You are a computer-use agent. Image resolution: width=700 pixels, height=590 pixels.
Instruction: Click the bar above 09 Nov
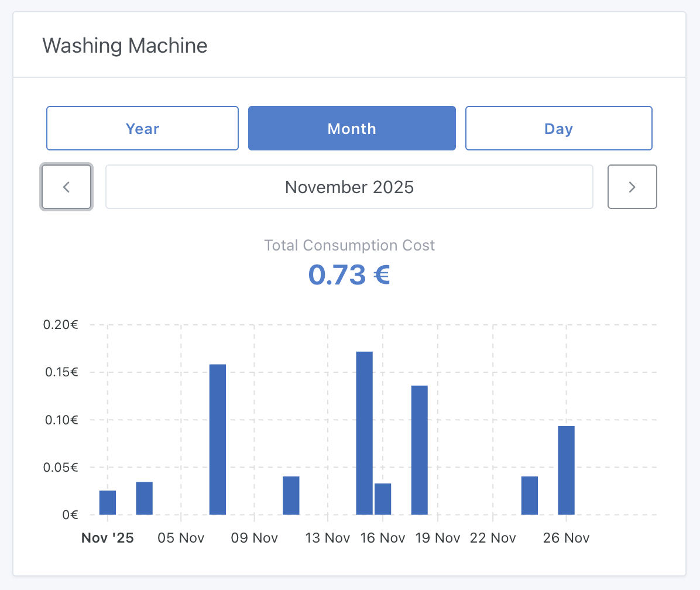[x=291, y=495]
